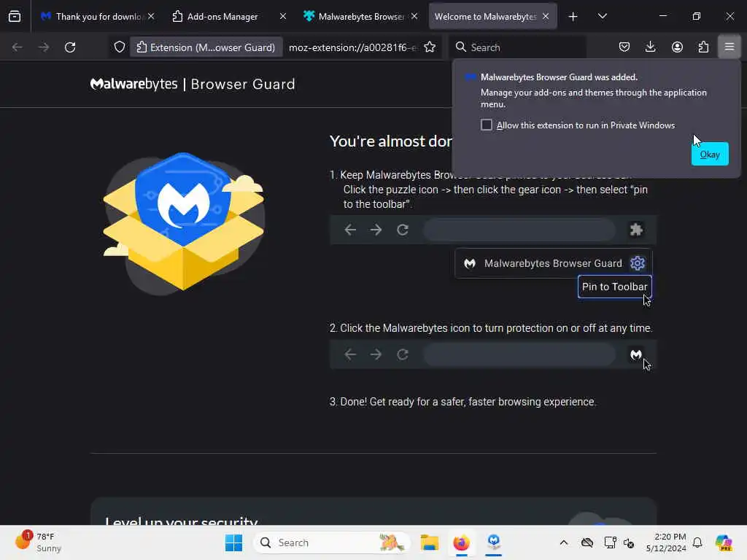Open the notification bell

(x=697, y=542)
